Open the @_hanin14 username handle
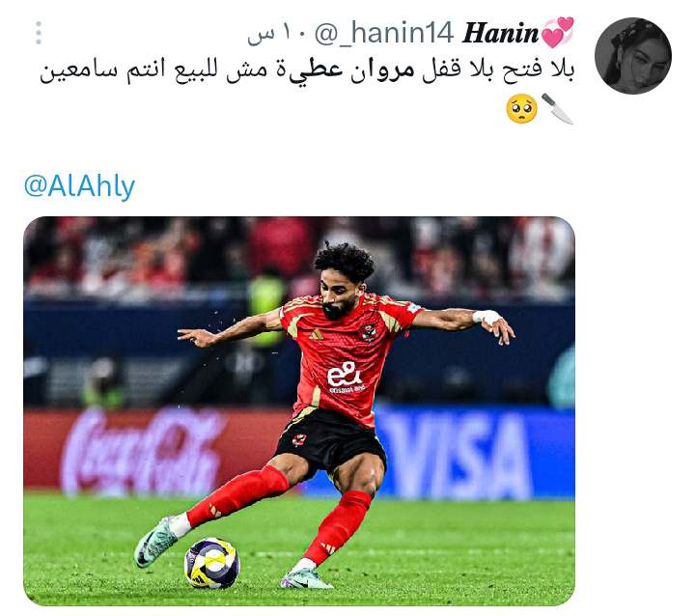This screenshot has width=695, height=616. coord(384,33)
